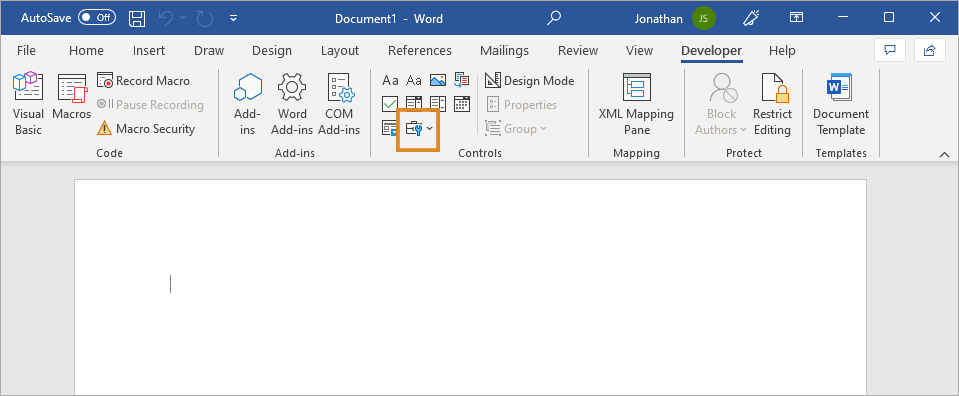Open the Visual Basic editor
This screenshot has height=396, width=959.
[28, 103]
